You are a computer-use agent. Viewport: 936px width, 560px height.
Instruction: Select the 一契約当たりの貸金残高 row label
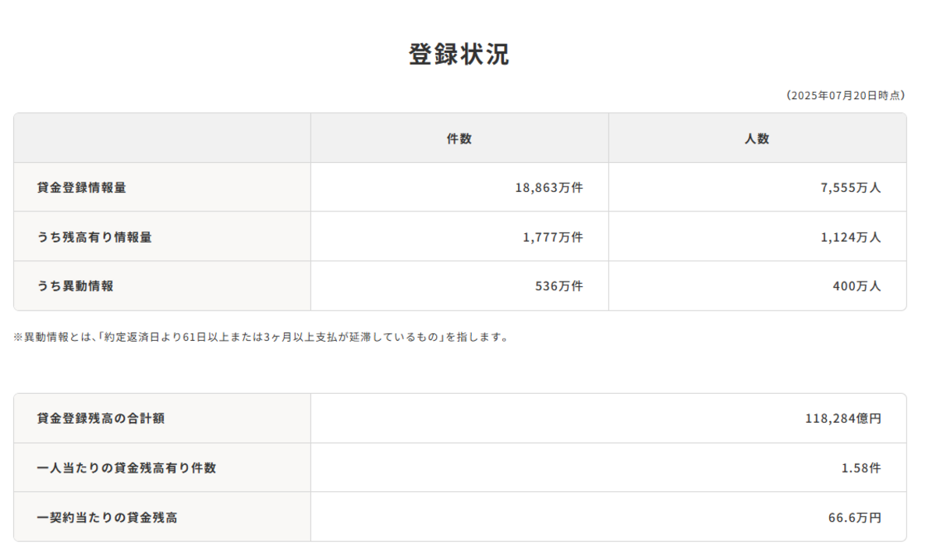(107, 517)
